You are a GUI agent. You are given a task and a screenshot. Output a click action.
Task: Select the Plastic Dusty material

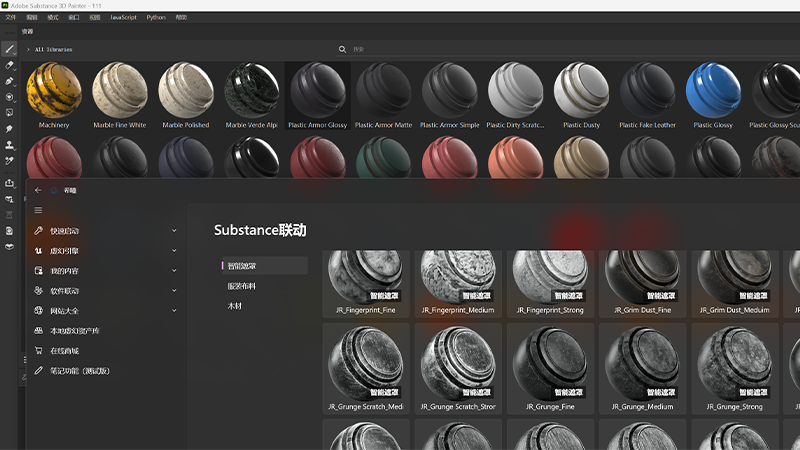[x=581, y=95]
